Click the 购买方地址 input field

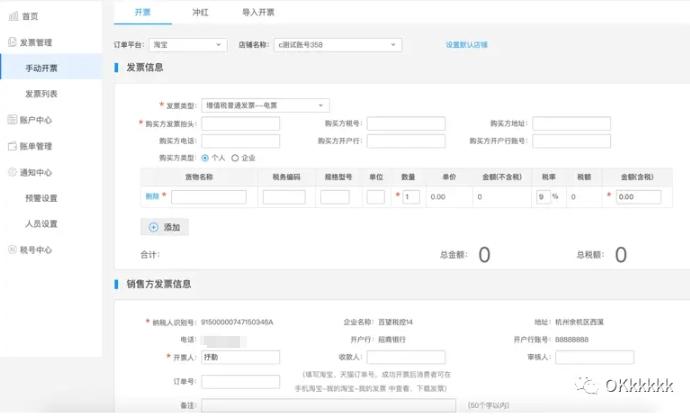[571, 124]
